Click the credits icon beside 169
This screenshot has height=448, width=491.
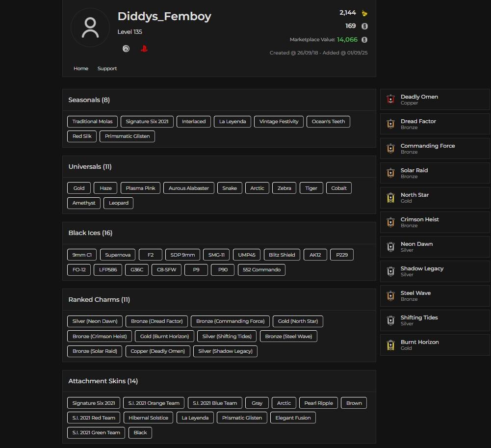(364, 26)
